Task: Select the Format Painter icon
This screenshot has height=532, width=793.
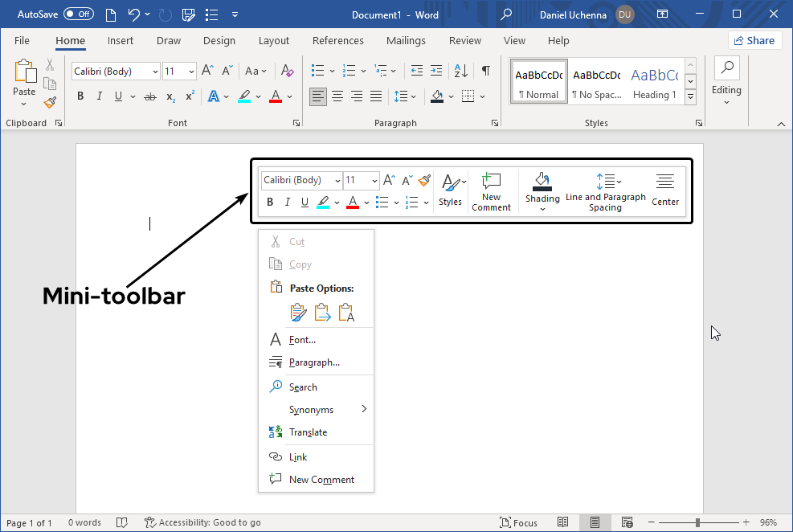Action: point(48,102)
